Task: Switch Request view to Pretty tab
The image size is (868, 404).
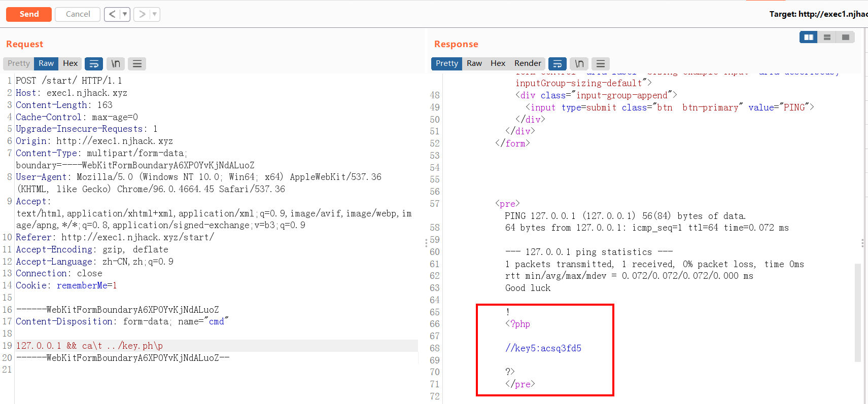Action: pos(19,63)
